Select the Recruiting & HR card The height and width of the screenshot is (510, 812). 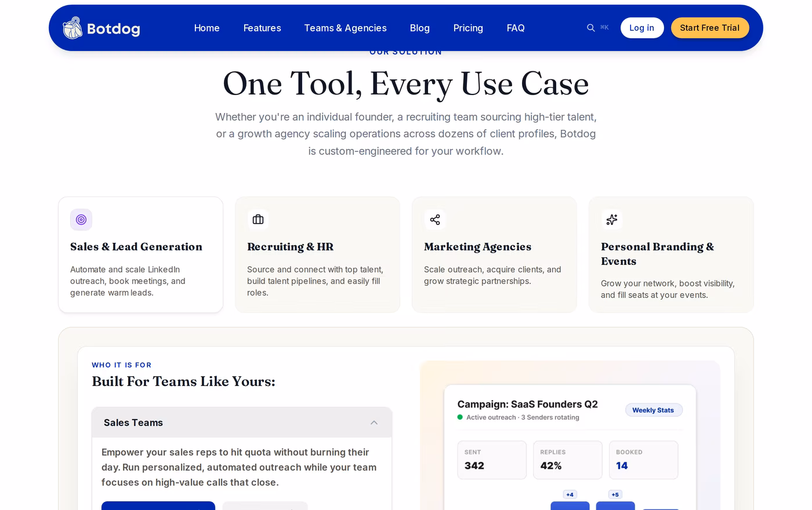(317, 254)
